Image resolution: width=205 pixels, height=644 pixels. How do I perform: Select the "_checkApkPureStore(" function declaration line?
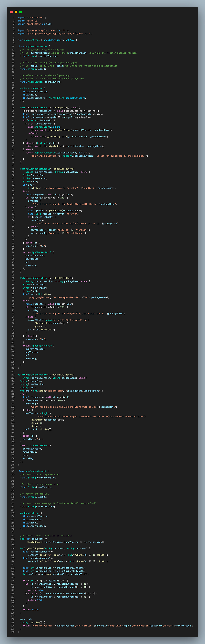coord(46,375)
